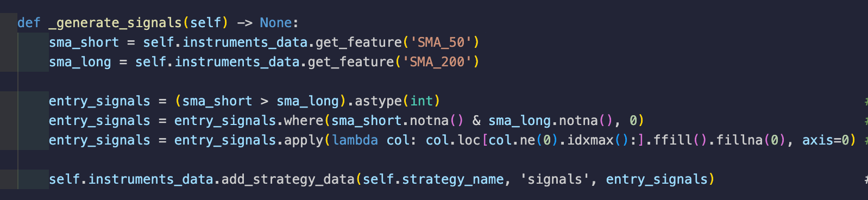This screenshot has height=200, width=868.
Task: Click self.strategy_name argument
Action: (433, 179)
